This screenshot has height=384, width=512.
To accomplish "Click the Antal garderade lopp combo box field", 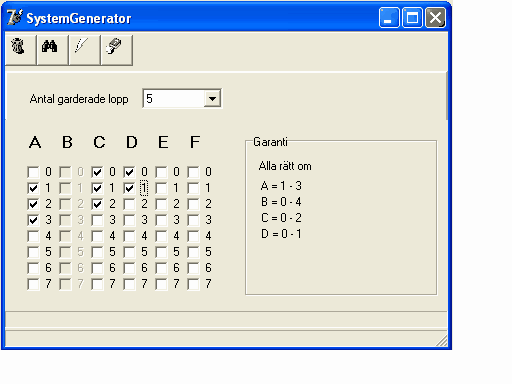I will point(182,98).
